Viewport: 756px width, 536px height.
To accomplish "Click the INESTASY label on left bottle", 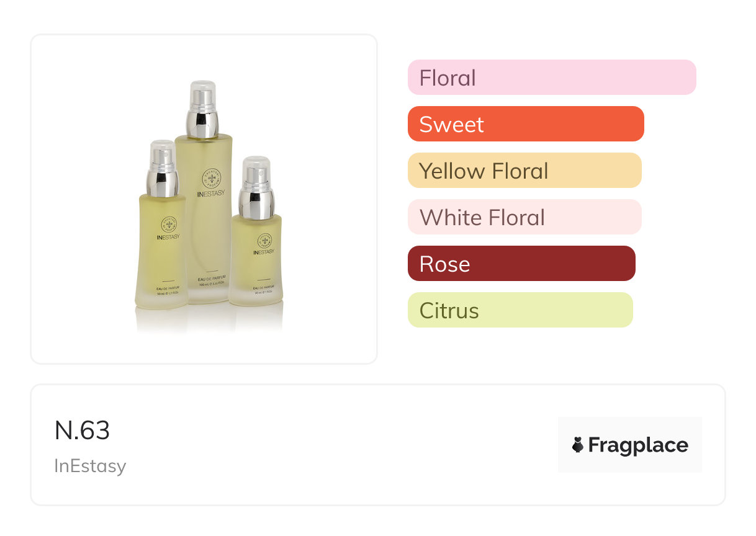I will [x=168, y=237].
